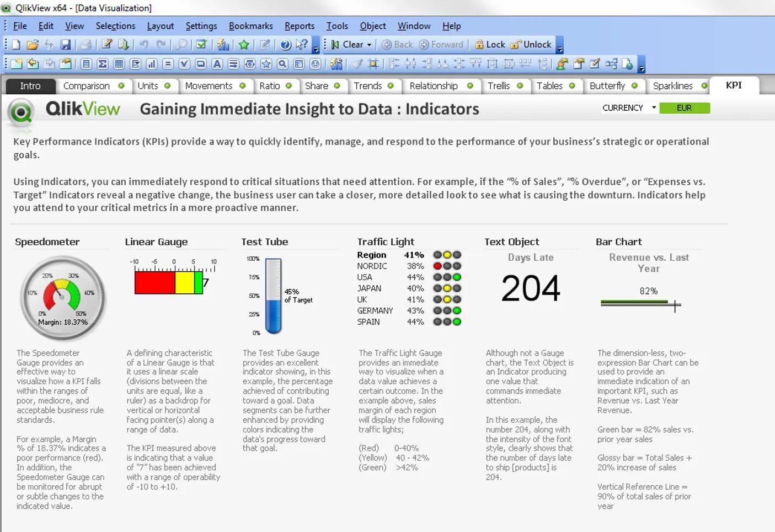This screenshot has width=775, height=532.
Task: Switch to the Trellis sheet tab
Action: pyautogui.click(x=505, y=86)
